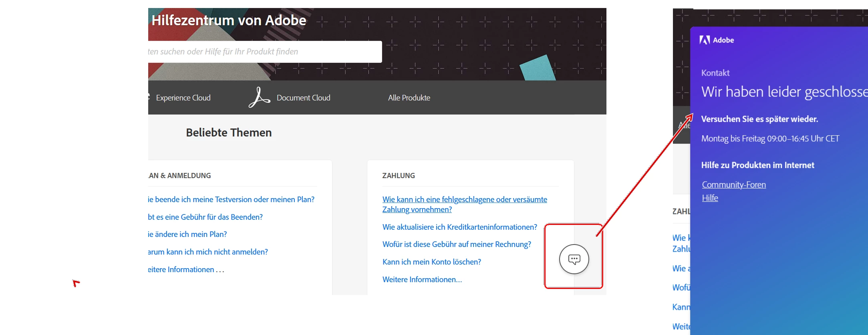Click the Adobe logo in Kontakt panel
This screenshot has height=335, width=868.
717,40
